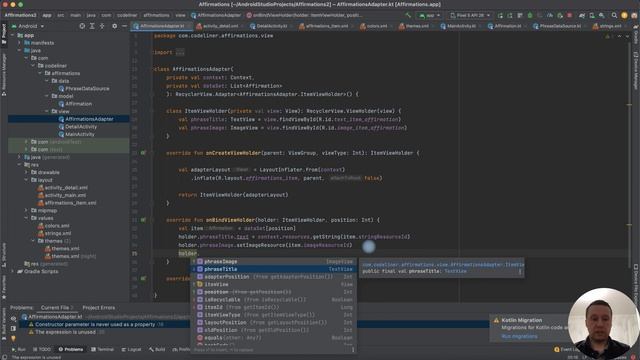Viewport: 640px width, 360px height.
Task: Select 'The expression is unused' warning row
Action: point(65,332)
